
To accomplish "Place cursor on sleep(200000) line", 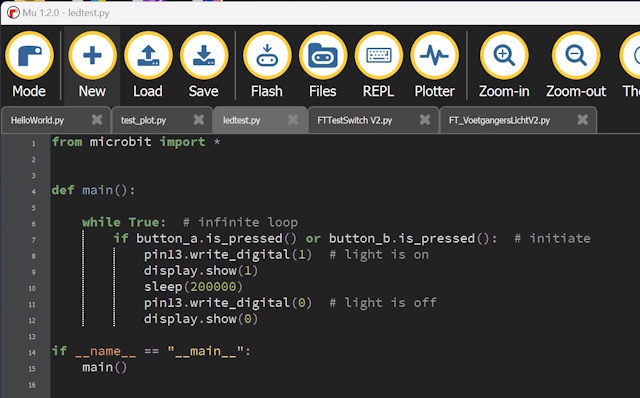I will click(193, 287).
